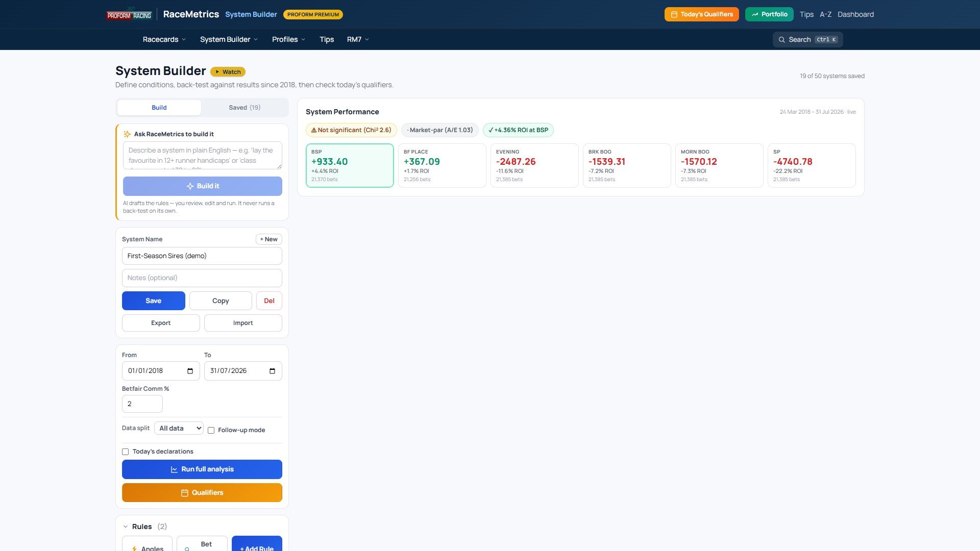Select the BRK BOG performance card
980x551 pixels.
click(627, 165)
